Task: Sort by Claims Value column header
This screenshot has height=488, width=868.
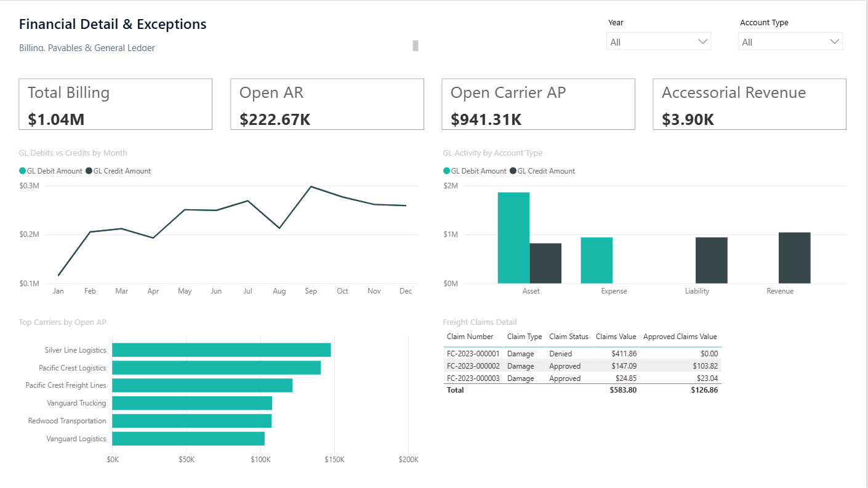Action: click(x=616, y=337)
